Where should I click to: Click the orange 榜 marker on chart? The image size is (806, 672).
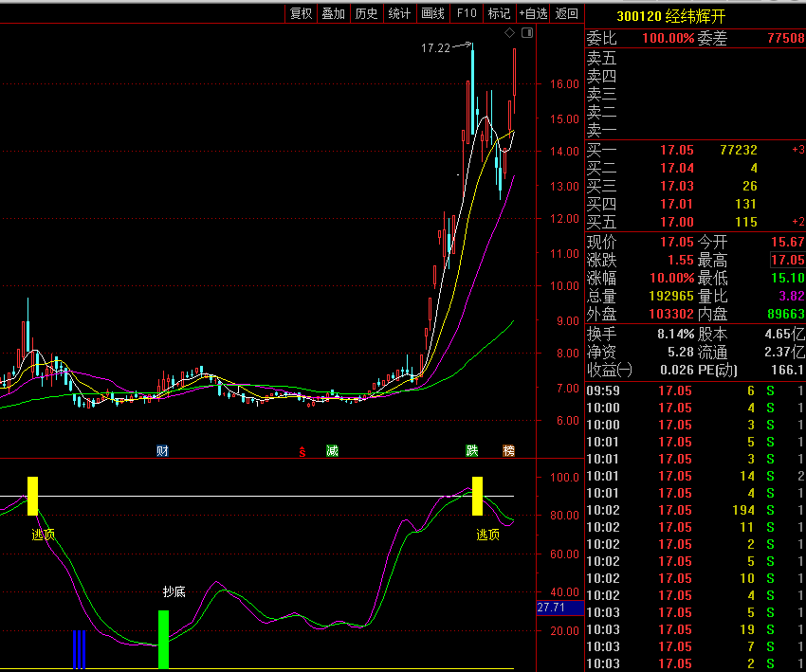tap(509, 451)
